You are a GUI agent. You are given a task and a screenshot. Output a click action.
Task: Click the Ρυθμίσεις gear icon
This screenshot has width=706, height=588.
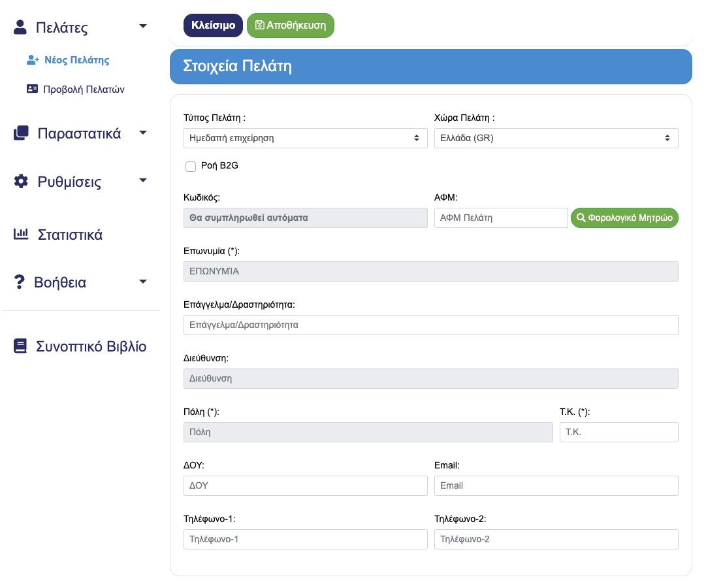21,182
